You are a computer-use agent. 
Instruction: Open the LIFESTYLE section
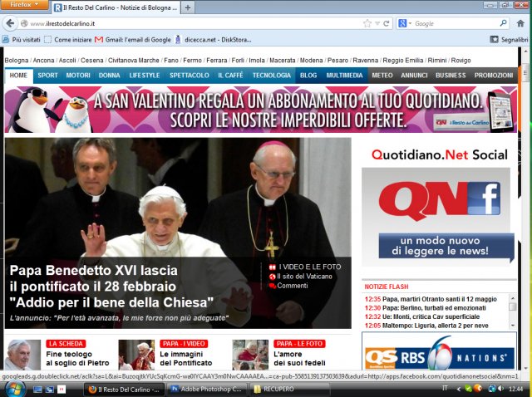[x=144, y=76]
